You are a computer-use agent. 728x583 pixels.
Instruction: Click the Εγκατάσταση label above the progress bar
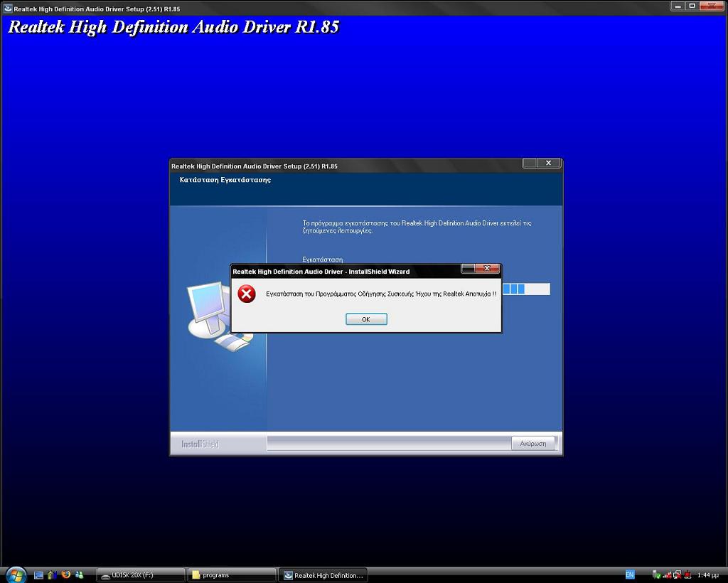coord(323,260)
